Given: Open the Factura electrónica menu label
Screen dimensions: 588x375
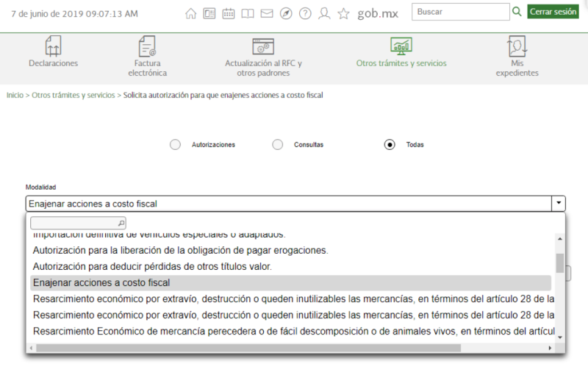Looking at the screenshot, I should point(148,68).
